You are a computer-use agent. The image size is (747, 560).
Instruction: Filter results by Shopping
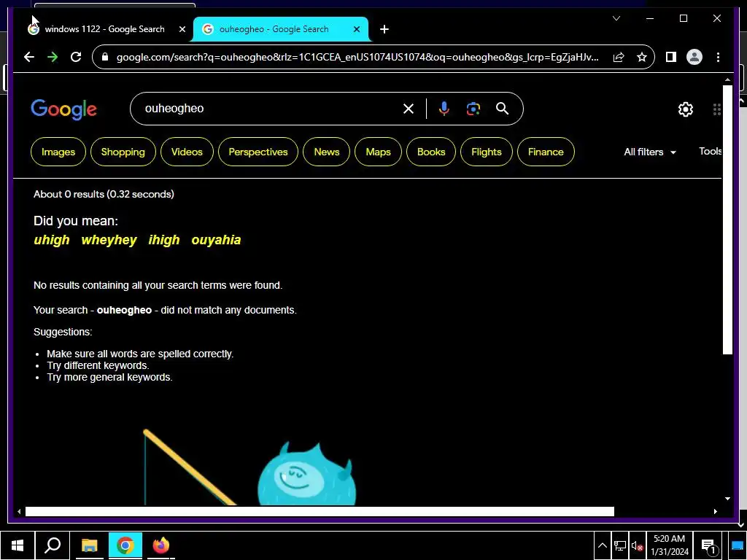pyautogui.click(x=123, y=152)
